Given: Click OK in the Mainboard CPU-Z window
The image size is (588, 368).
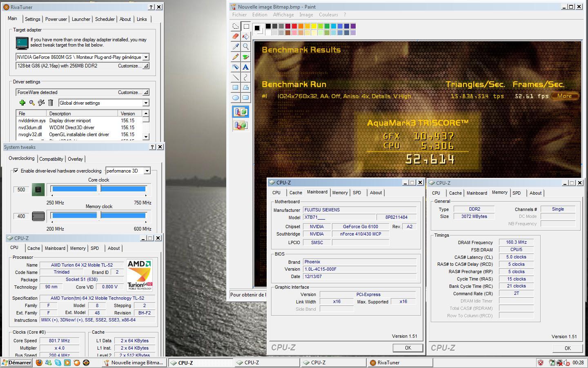Looking at the screenshot, I should (408, 348).
